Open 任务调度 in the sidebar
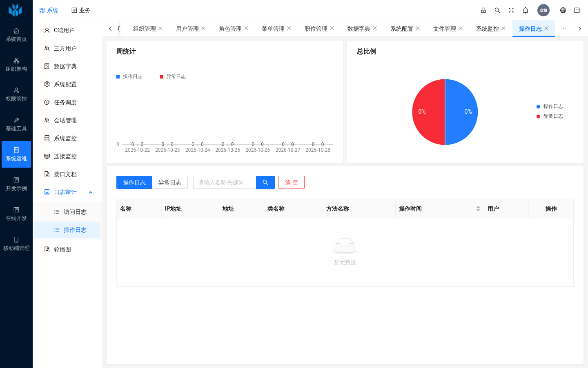Viewport: 588px width, 368px height. point(67,102)
